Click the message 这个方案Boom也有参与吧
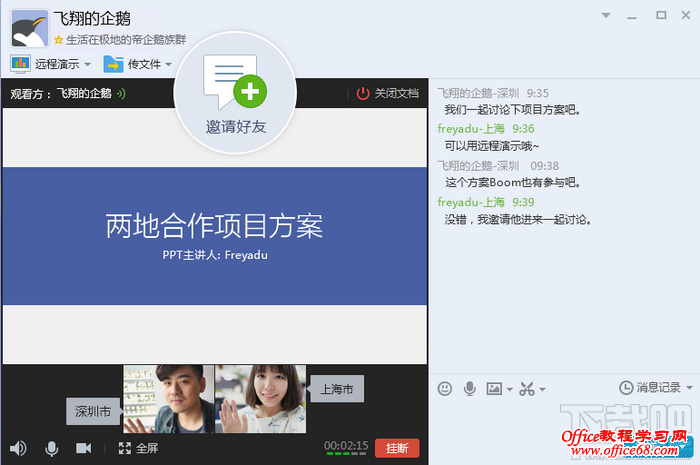 (x=512, y=183)
